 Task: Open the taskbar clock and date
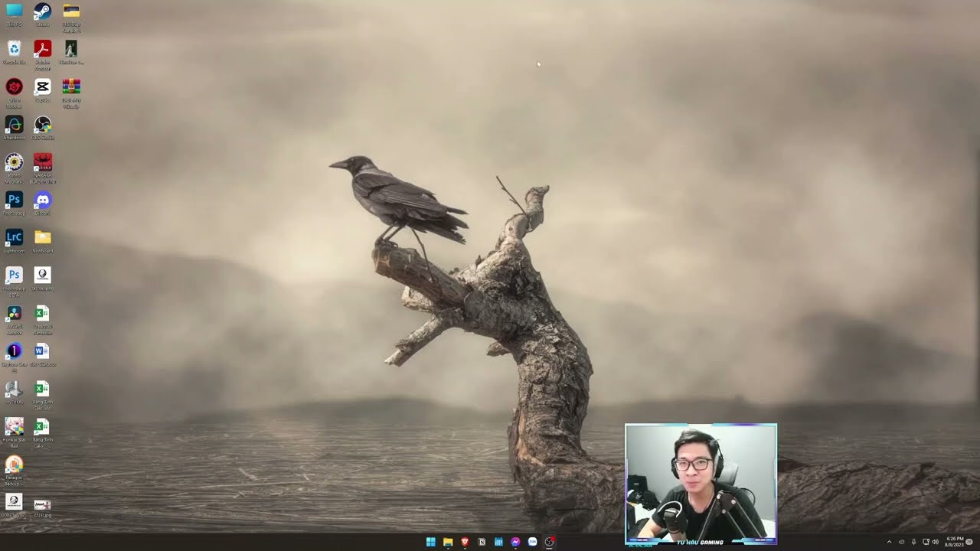pyautogui.click(x=955, y=541)
